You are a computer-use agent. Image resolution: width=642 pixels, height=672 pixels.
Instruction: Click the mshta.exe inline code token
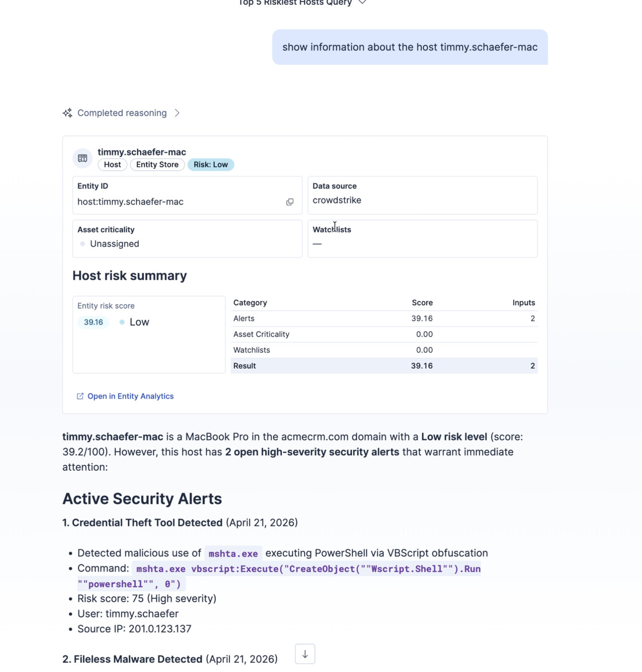[x=233, y=553]
